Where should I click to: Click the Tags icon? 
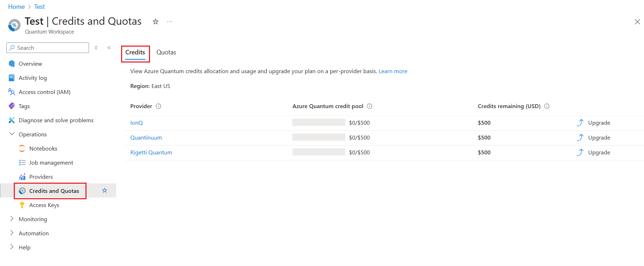tap(12, 106)
